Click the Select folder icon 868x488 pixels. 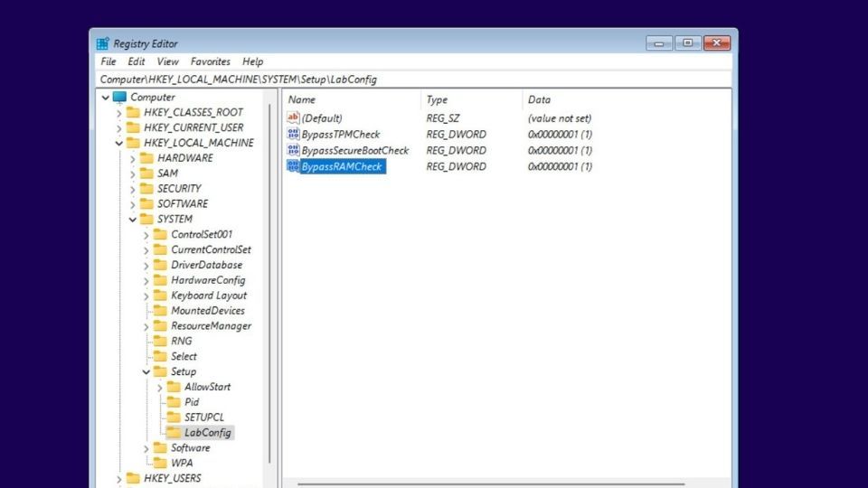(160, 356)
